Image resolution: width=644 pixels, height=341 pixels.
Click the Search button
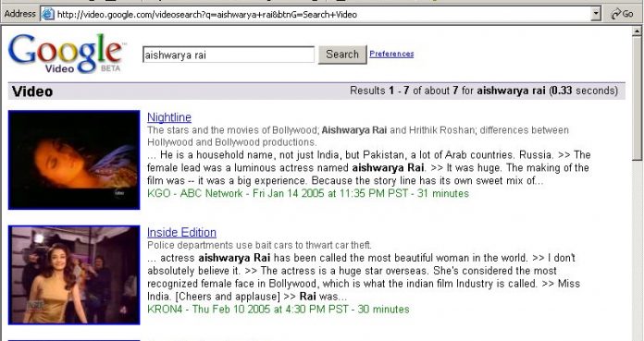click(342, 55)
